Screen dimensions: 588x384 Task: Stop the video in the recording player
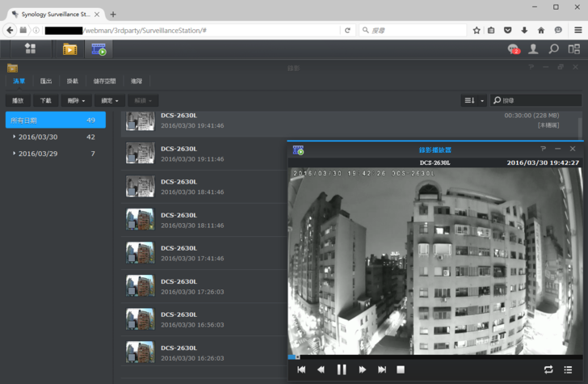pos(401,369)
